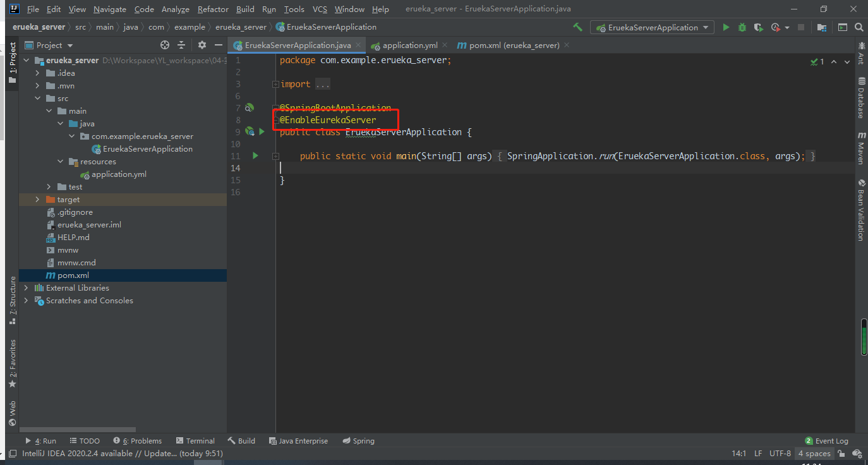Jump to next highlighted problem down arrow
The height and width of the screenshot is (465, 868).
(x=848, y=62)
